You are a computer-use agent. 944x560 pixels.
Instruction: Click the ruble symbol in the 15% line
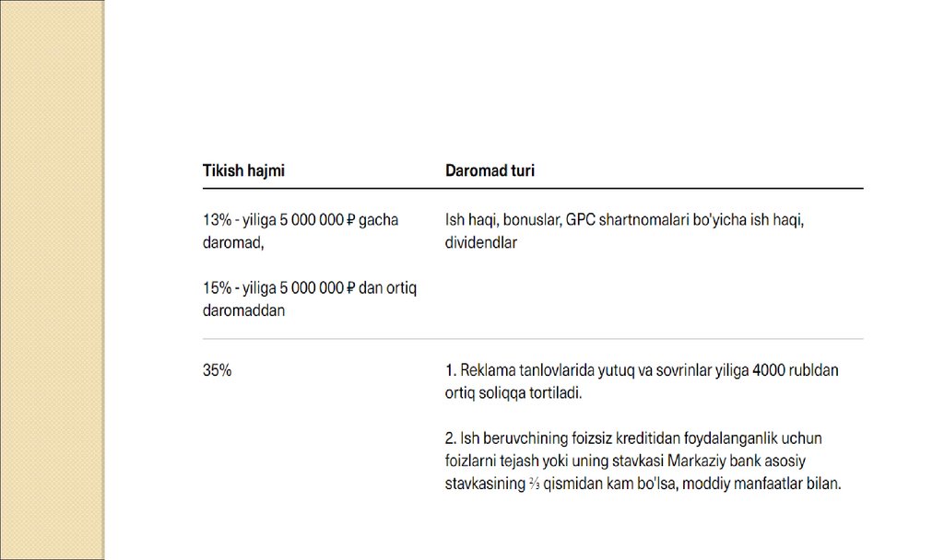point(350,288)
